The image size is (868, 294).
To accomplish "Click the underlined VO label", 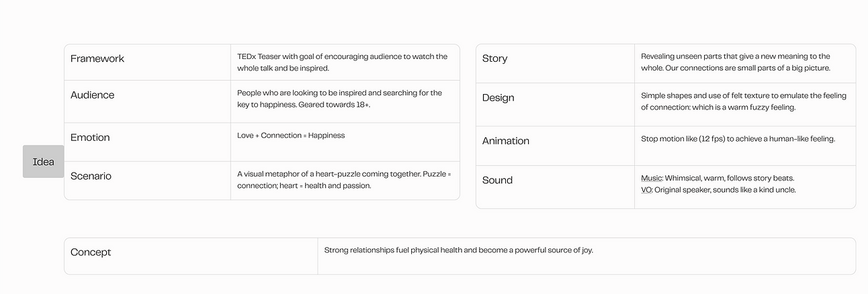I will (x=647, y=190).
